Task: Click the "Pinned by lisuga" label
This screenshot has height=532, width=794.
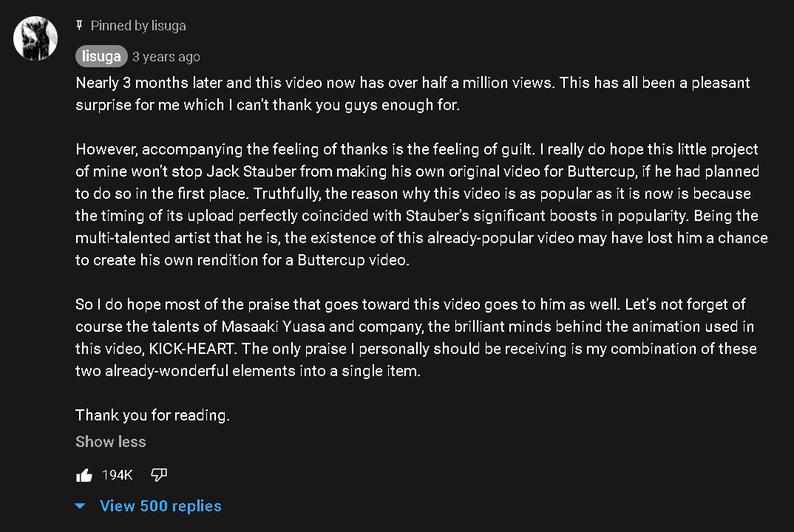Action: (x=138, y=26)
